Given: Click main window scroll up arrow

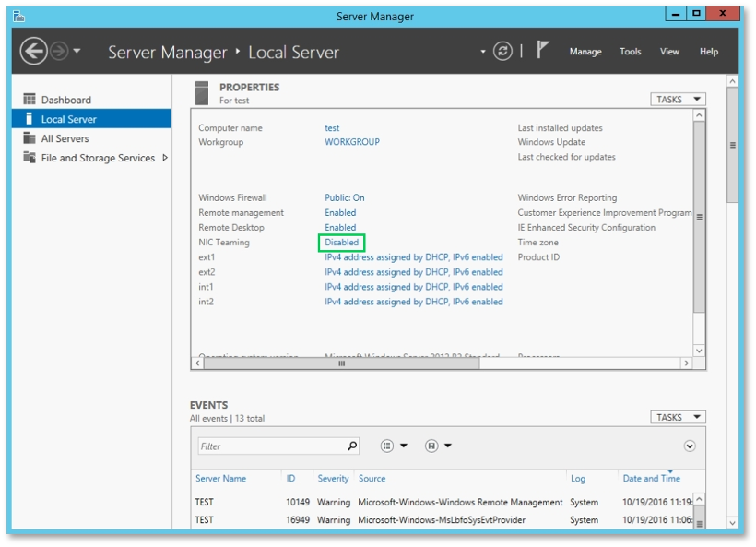Looking at the screenshot, I should click(732, 81).
